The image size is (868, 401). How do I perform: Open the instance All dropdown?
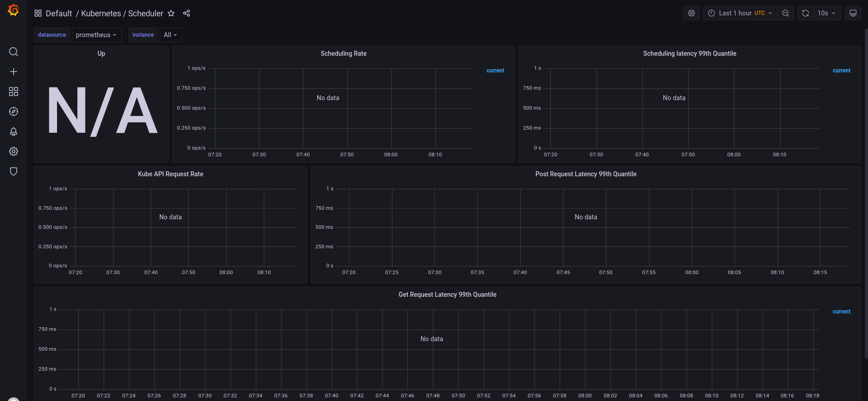point(171,35)
